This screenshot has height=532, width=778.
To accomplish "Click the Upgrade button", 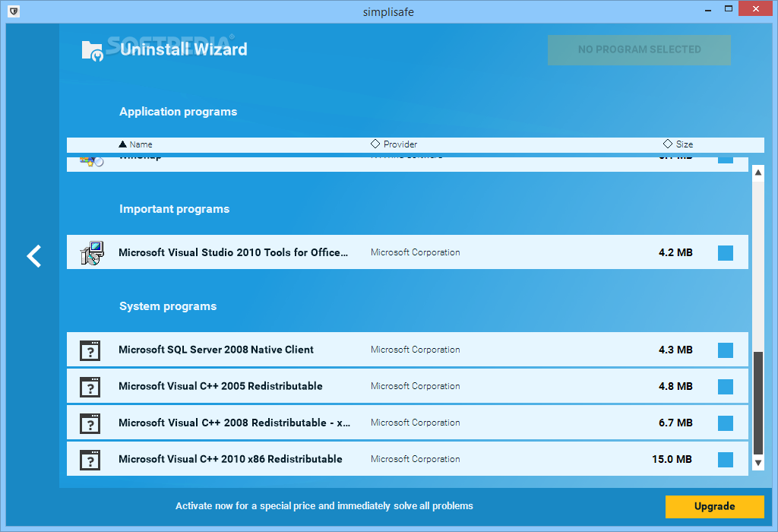I will pos(714,506).
